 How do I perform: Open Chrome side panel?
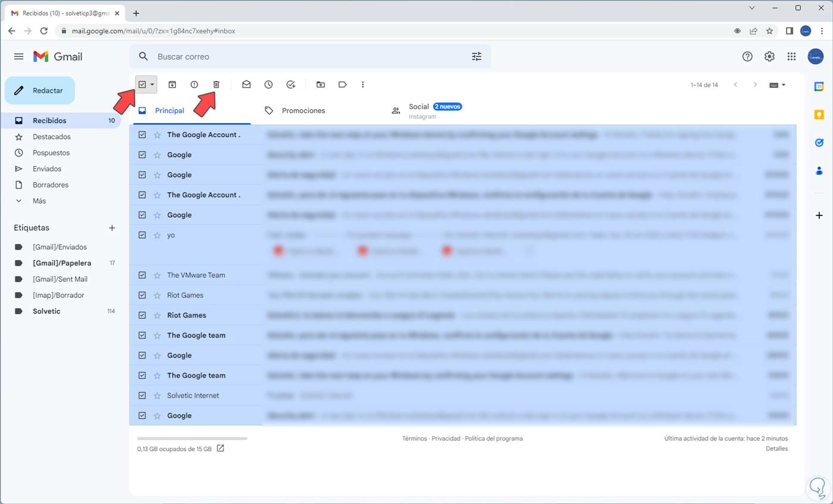pos(790,31)
